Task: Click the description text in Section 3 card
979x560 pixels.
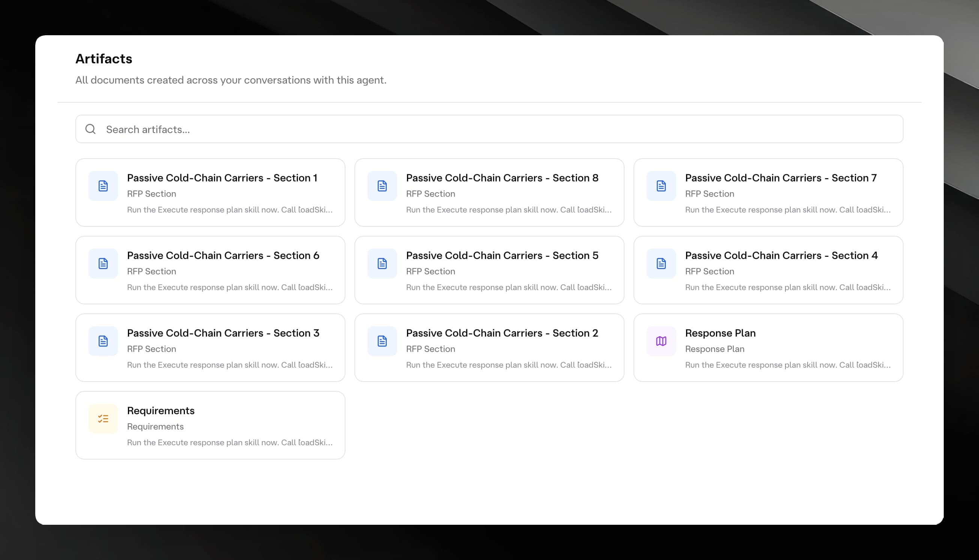Action: click(230, 365)
